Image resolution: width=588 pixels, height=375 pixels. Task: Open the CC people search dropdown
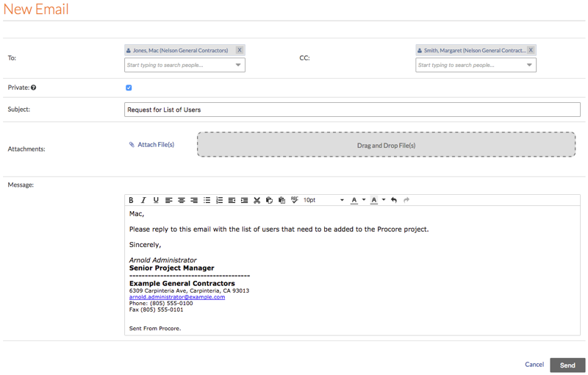coord(529,65)
